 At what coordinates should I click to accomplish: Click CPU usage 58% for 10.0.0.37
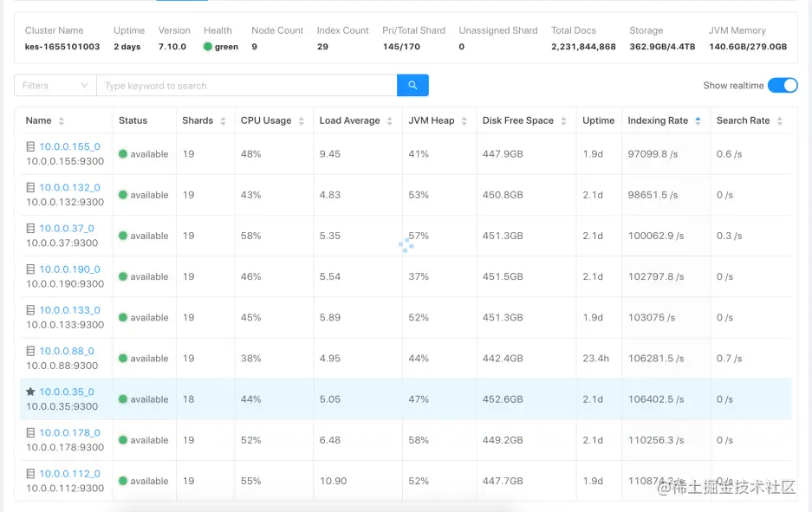click(x=250, y=236)
